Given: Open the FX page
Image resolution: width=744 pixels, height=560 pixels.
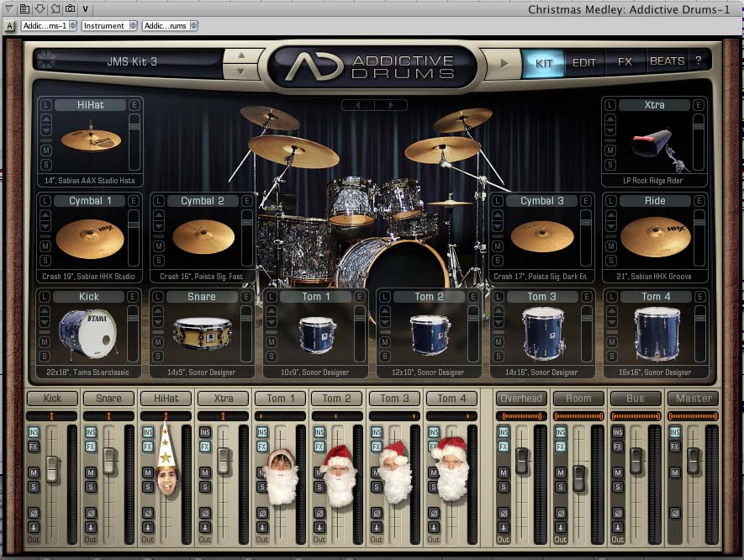Looking at the screenshot, I should click(x=625, y=61).
